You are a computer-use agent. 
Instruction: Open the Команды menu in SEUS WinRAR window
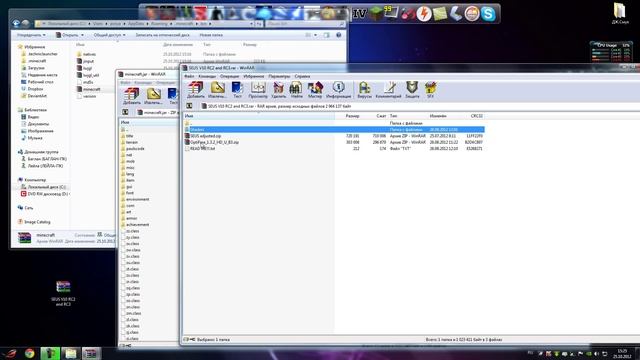click(207, 76)
